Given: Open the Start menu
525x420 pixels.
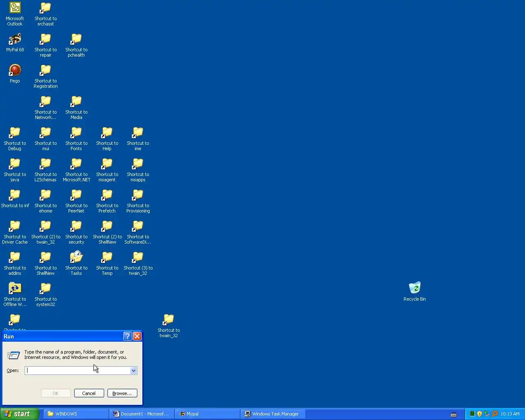Looking at the screenshot, I should (20, 414).
